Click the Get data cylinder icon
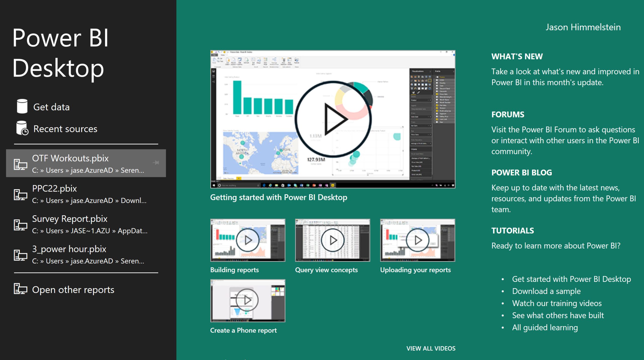The width and height of the screenshot is (644, 360). pos(22,106)
